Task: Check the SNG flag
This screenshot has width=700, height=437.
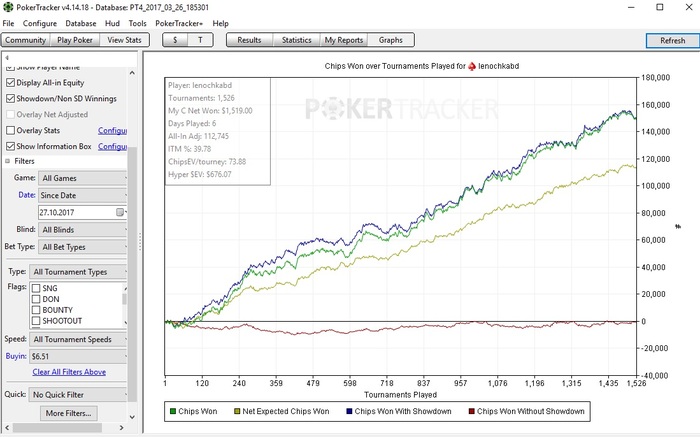Action: point(36,288)
